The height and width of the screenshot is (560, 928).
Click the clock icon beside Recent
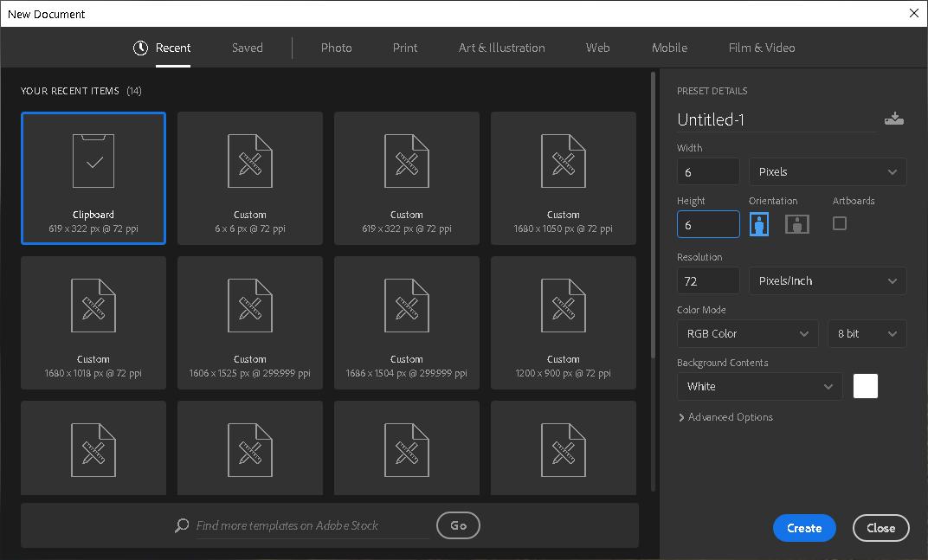coord(140,48)
